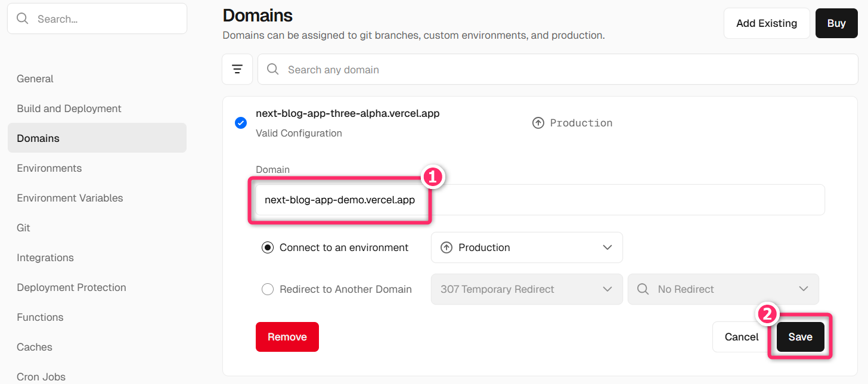Open General settings in sidebar

[x=35, y=79]
